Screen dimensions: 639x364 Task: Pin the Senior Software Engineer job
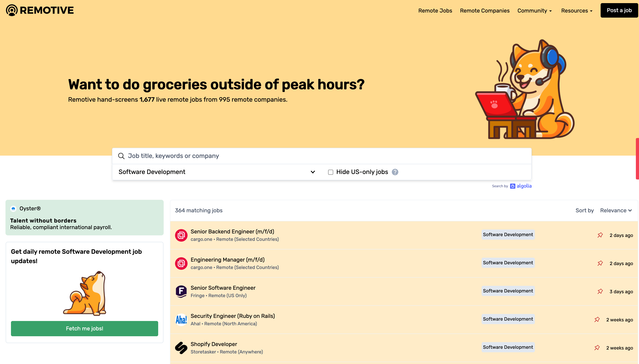pos(600,291)
